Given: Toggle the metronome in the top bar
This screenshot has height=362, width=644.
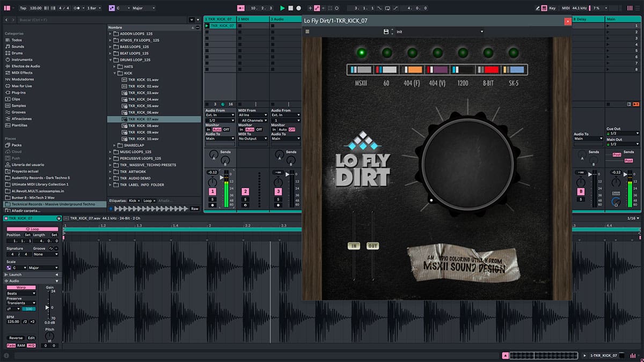Looking at the screenshot, I should click(x=77, y=8).
